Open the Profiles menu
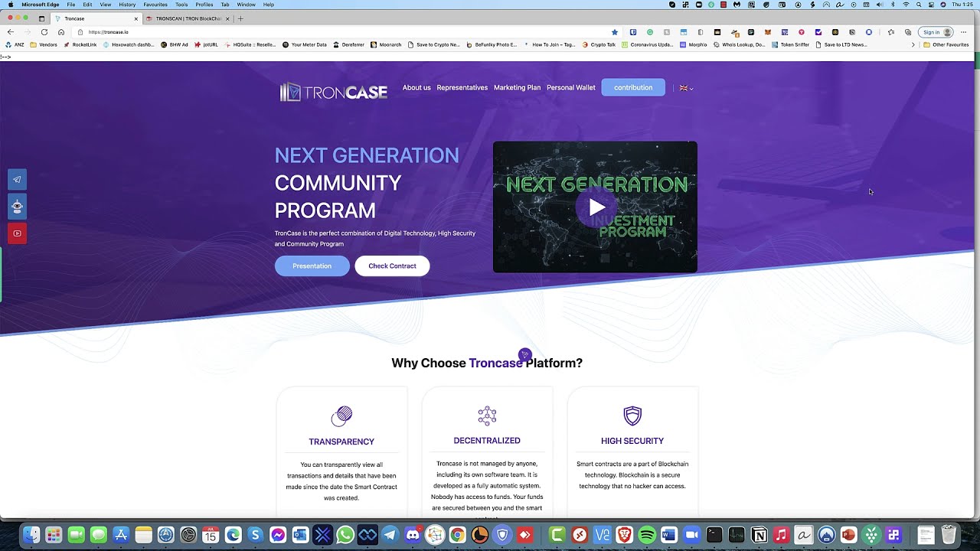 point(204,5)
